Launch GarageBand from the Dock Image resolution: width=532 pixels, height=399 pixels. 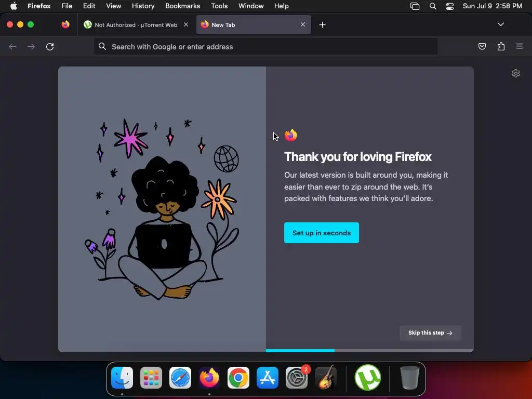[326, 378]
